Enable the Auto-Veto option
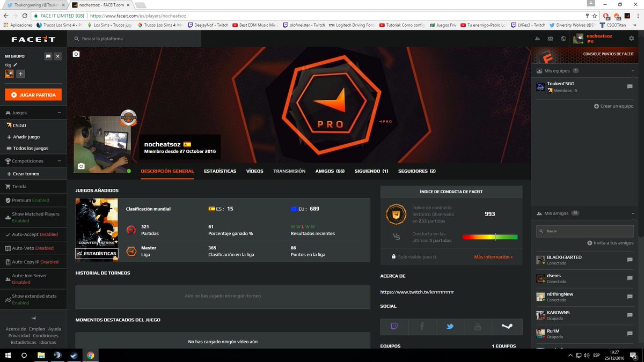 point(33,248)
